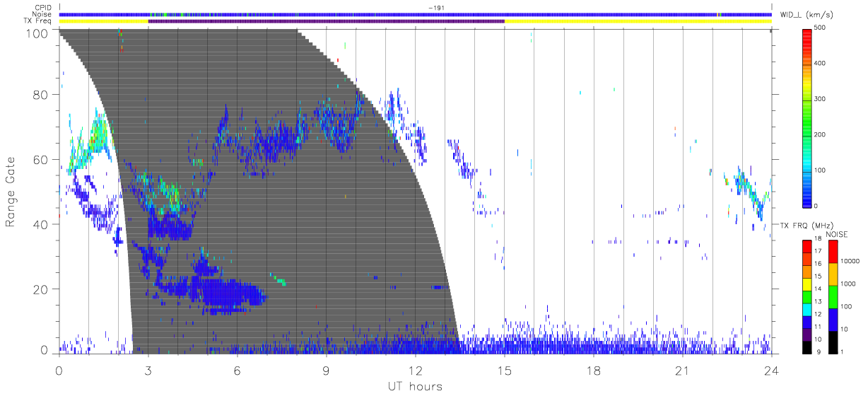Click the 80 tick on Range Gate axis
The width and height of the screenshot is (868, 401).
(x=40, y=95)
